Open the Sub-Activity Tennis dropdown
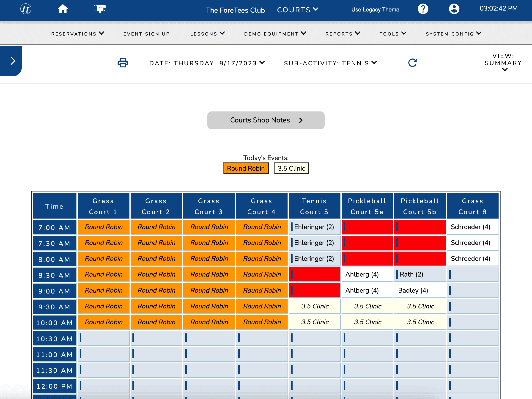532x399 pixels. tap(330, 63)
